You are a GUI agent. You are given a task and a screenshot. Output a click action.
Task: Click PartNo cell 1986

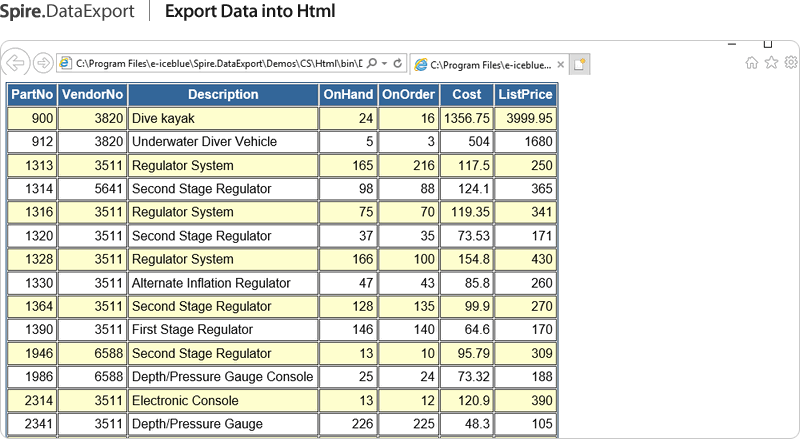[x=32, y=377]
